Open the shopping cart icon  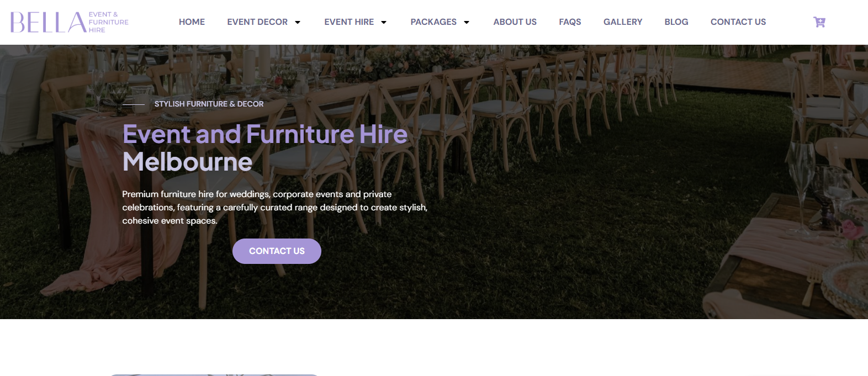coord(819,22)
